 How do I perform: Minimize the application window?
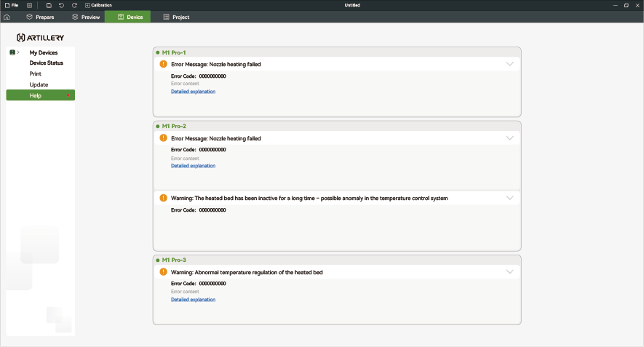point(615,5)
